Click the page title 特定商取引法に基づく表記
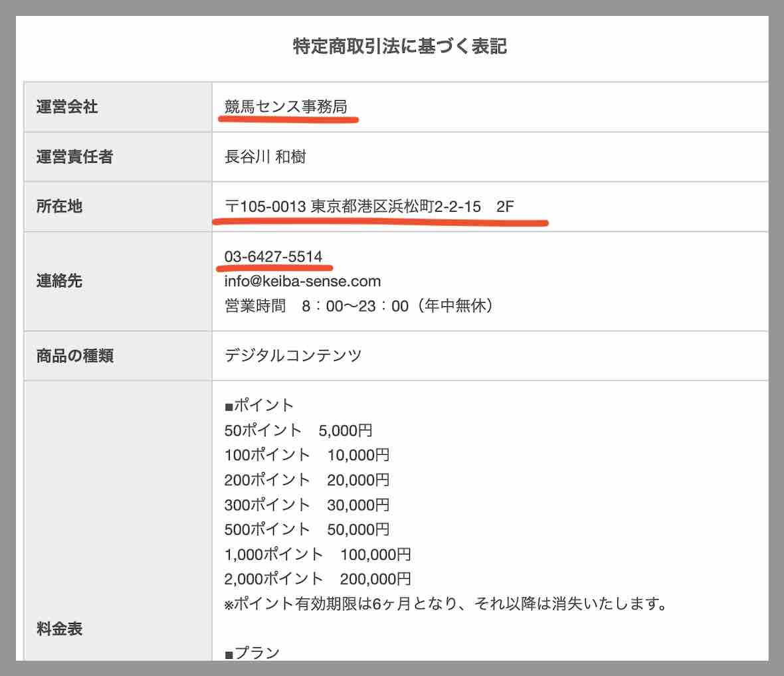Image resolution: width=784 pixels, height=676 pixels. [399, 46]
